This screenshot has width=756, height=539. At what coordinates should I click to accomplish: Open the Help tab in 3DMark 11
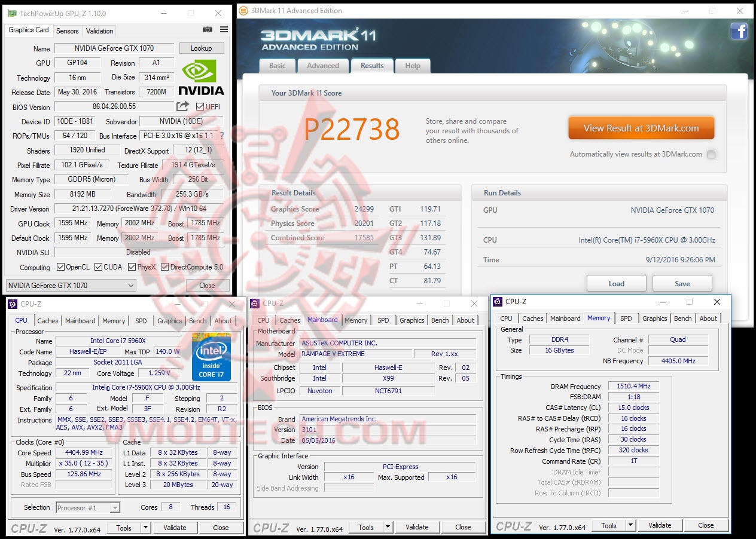[x=413, y=66]
